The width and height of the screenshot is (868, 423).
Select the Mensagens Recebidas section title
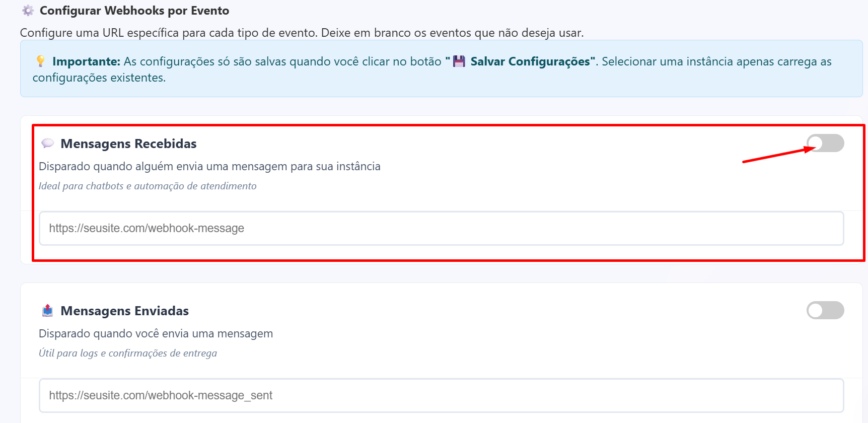coord(128,144)
